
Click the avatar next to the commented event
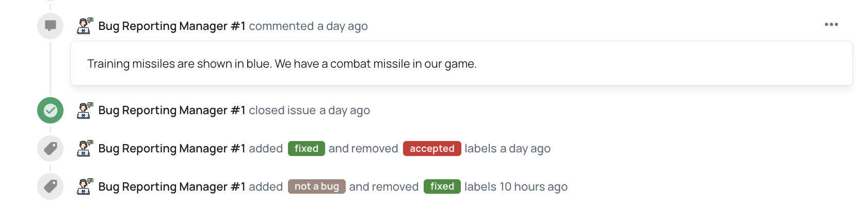pyautogui.click(x=85, y=26)
